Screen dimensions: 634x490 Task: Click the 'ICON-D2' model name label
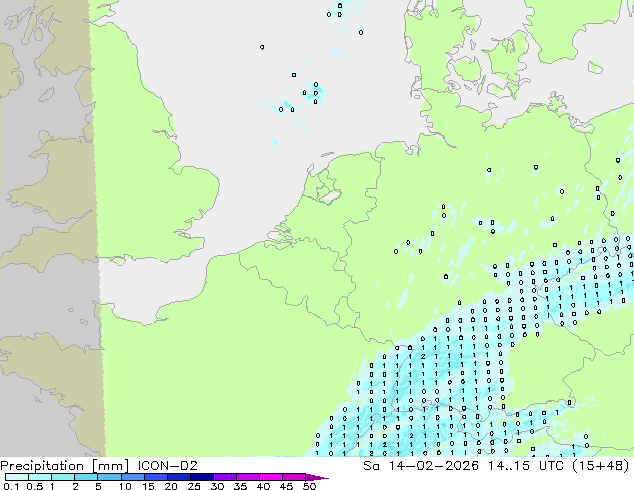click(167, 466)
